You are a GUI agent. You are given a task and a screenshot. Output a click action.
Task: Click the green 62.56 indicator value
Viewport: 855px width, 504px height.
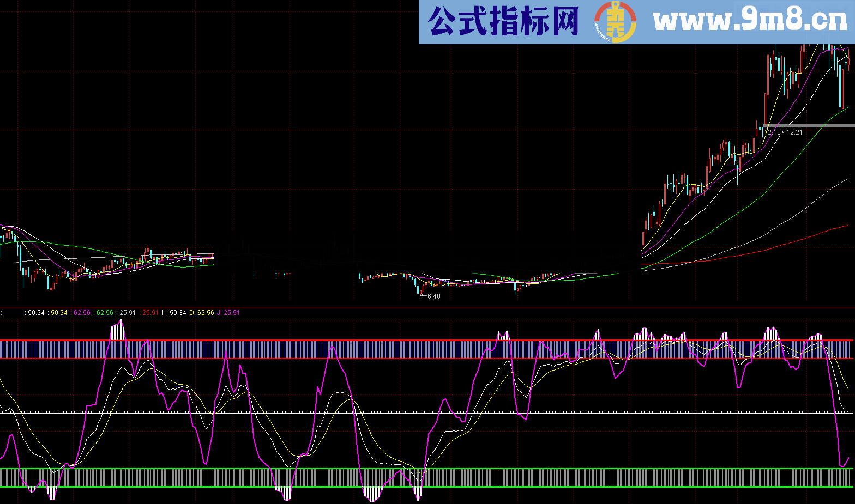coord(104,313)
